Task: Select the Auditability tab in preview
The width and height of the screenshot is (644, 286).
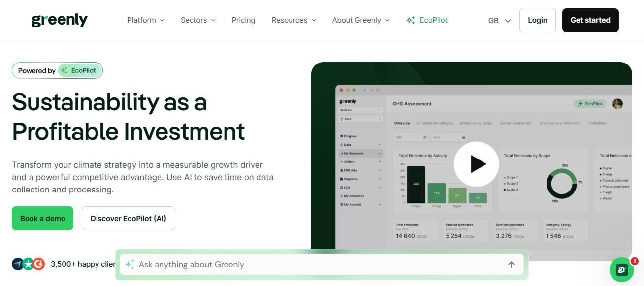Action: (597, 123)
